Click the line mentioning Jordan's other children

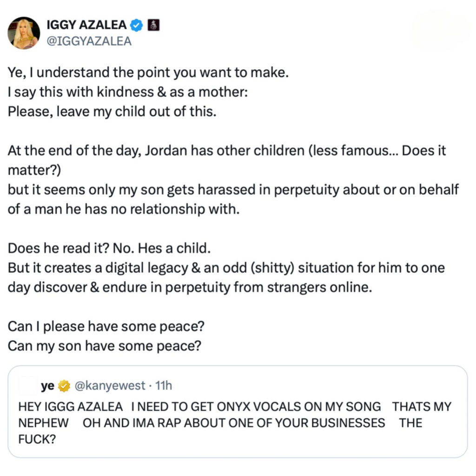227,160
